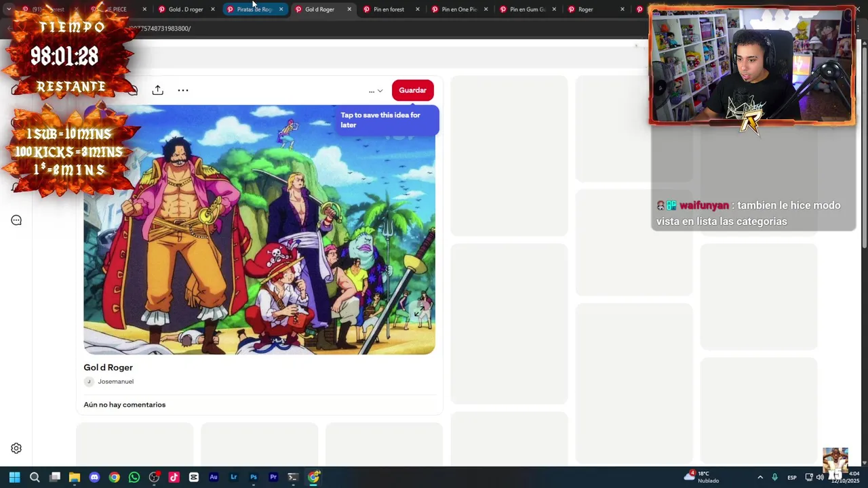Open File Explorer from the taskbar

(75, 477)
